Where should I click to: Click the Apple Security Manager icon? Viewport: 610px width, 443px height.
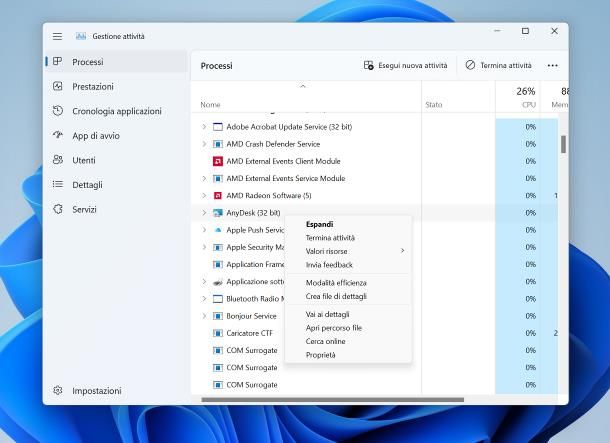218,247
